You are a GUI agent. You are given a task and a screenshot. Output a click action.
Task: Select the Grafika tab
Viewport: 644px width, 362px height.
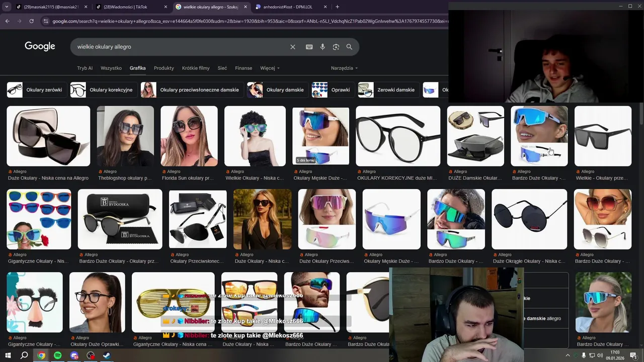click(x=137, y=68)
